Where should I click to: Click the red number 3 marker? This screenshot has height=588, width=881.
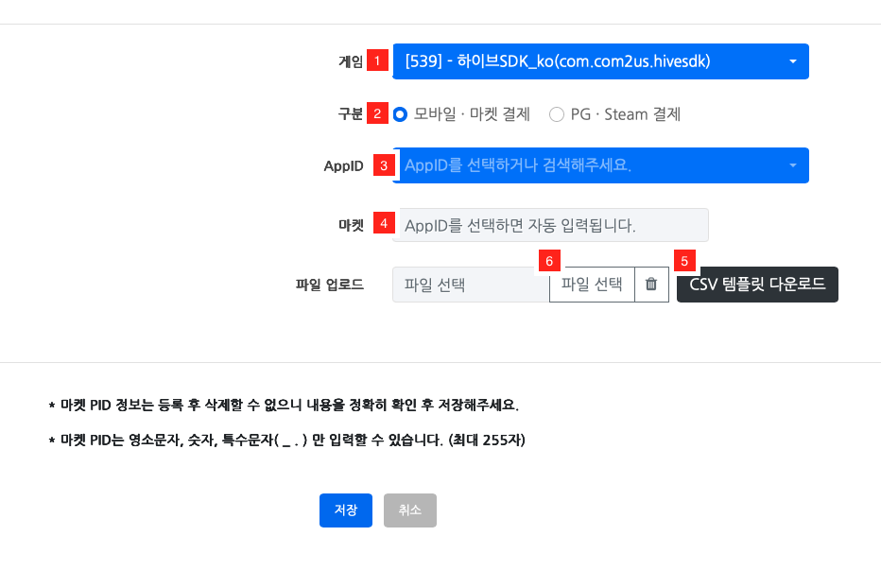click(384, 165)
